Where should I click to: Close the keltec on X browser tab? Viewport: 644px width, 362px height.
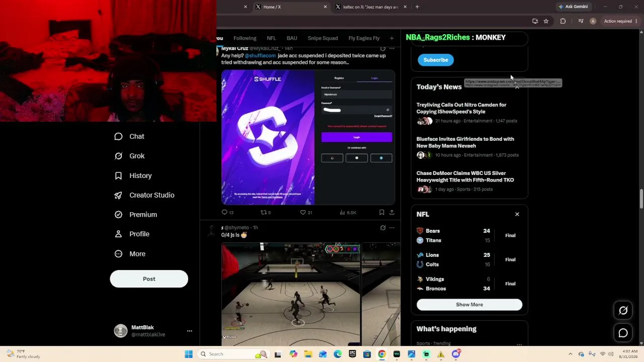point(405,7)
